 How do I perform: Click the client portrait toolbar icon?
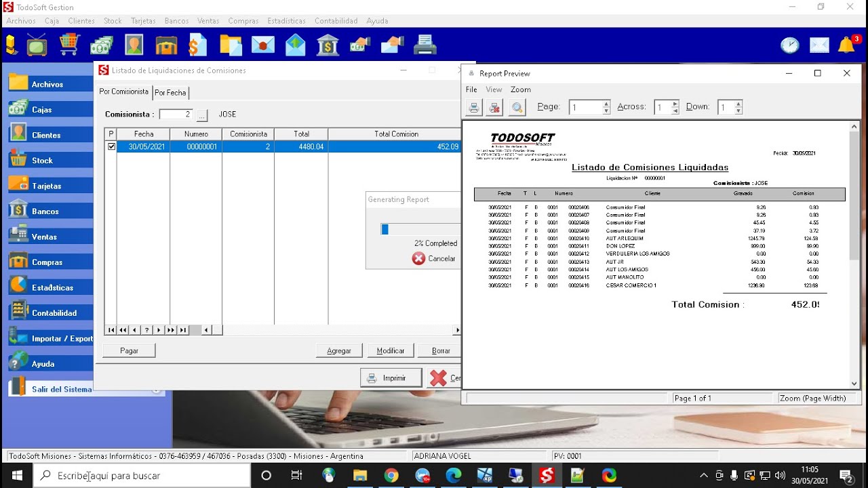tap(134, 45)
